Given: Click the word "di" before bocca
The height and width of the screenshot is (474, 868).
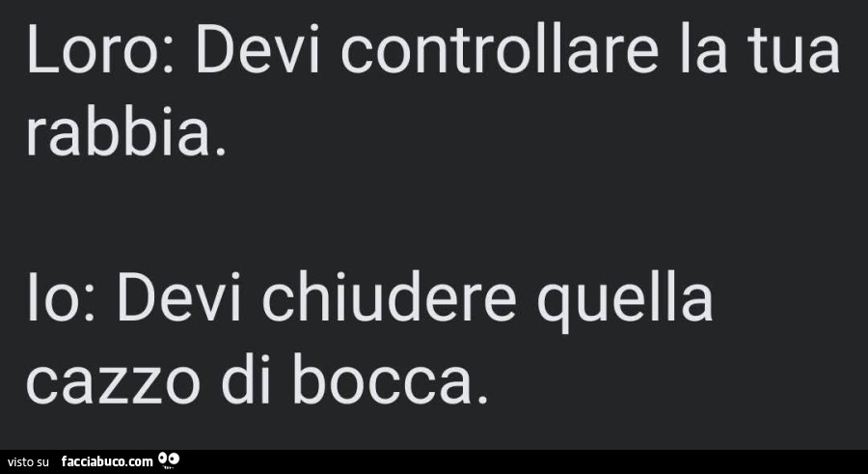Looking at the screenshot, I should pyautogui.click(x=246, y=378).
